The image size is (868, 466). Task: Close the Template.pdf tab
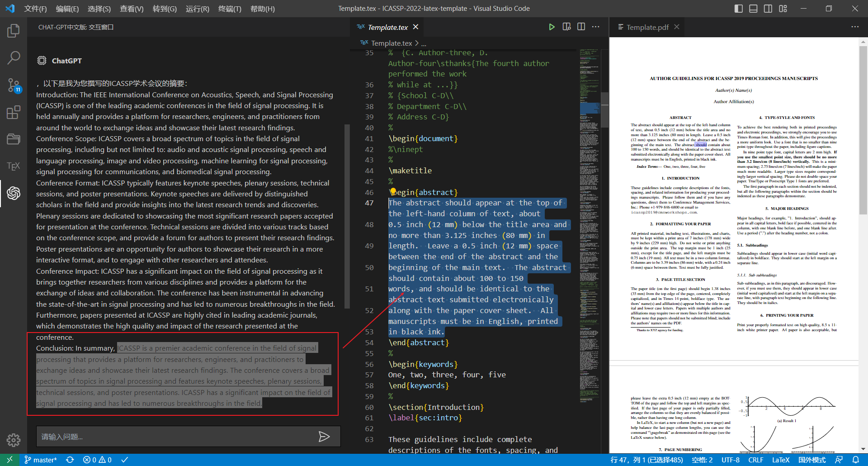coord(677,27)
